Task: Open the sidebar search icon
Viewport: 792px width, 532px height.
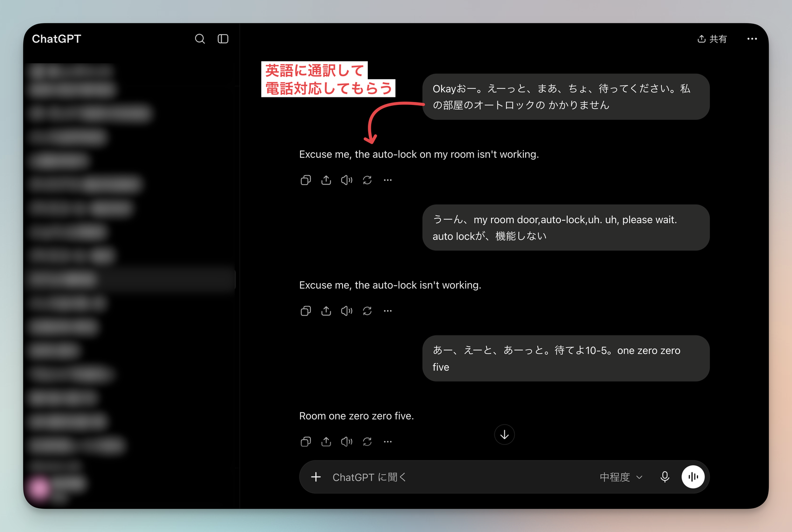Action: coord(200,39)
